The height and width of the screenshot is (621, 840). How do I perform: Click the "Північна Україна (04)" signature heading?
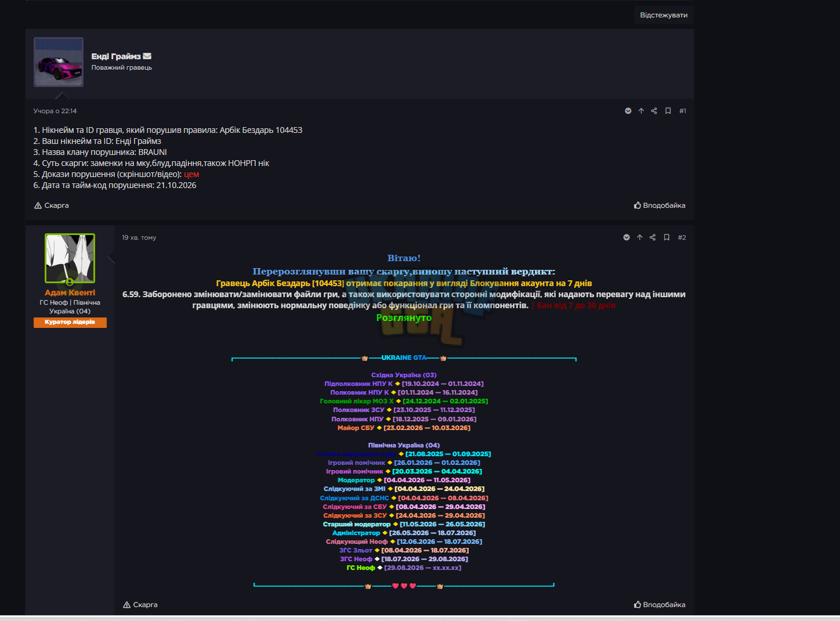point(404,445)
